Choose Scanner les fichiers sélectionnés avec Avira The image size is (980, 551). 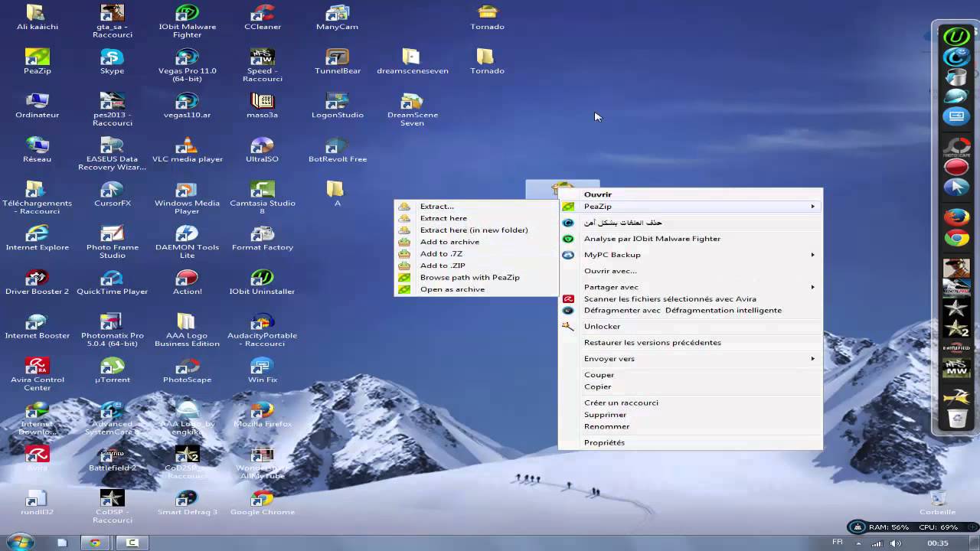coord(691,299)
